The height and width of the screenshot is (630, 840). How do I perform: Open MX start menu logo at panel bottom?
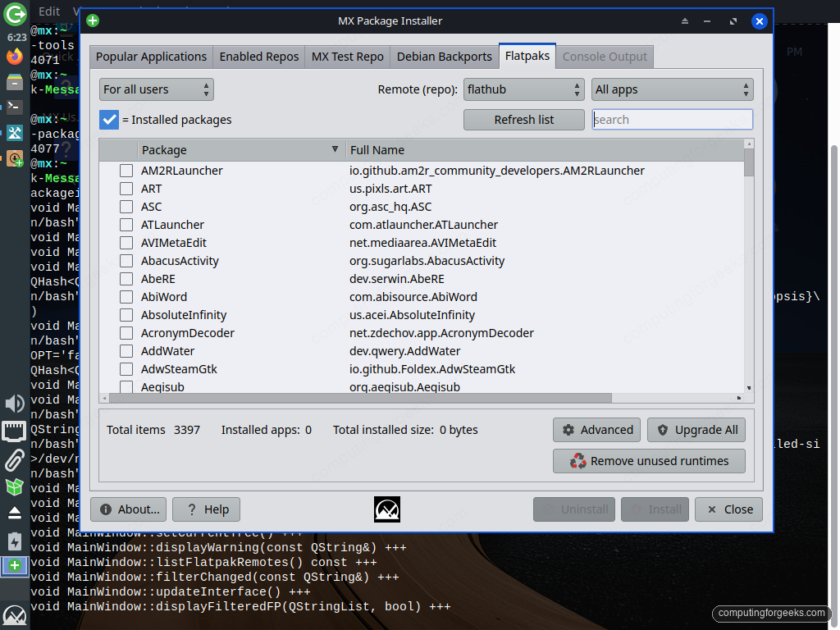[15, 616]
